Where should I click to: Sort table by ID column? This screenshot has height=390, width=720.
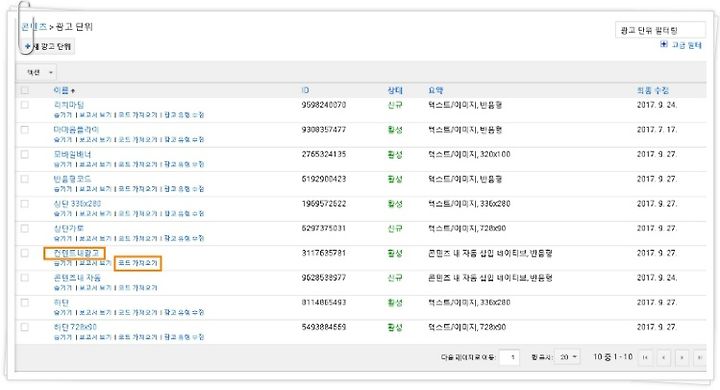[305, 90]
